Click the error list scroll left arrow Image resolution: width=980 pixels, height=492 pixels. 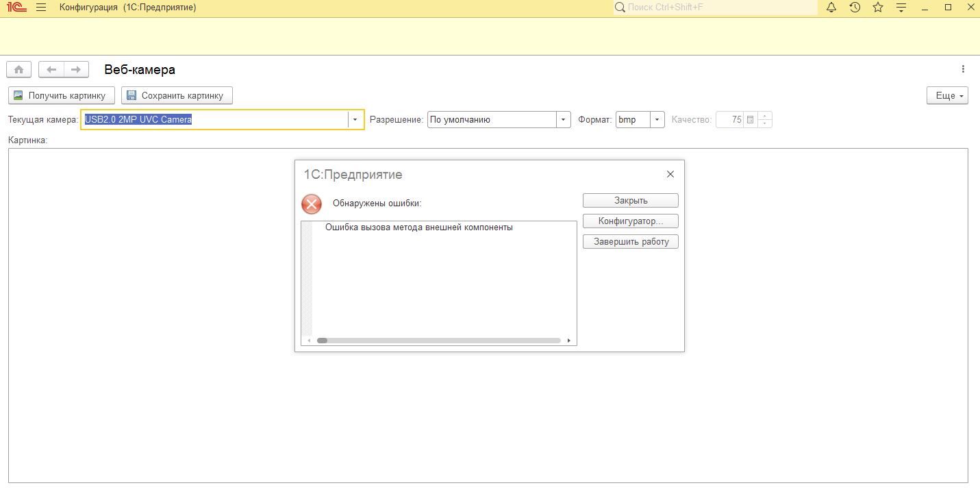309,341
